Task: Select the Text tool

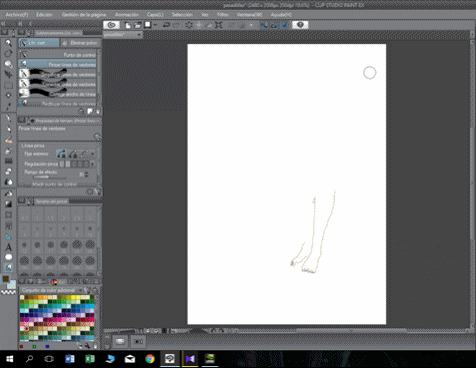Action: point(8,247)
